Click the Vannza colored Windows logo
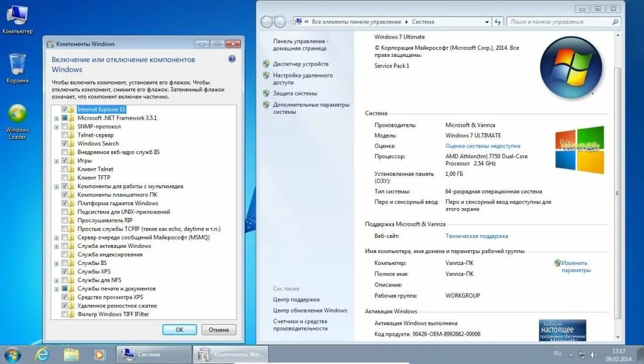Screen dimensions: 644x364 click(x=580, y=149)
